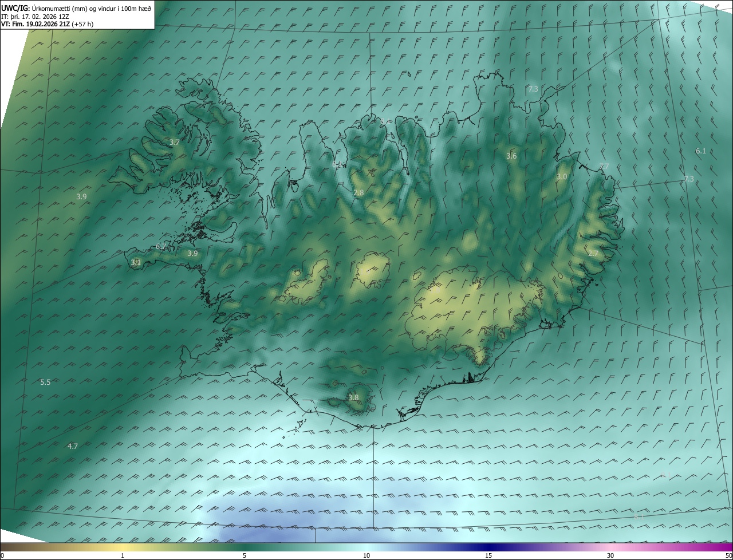Click the 30 tick label on the colorbar
733x560 pixels.
[x=610, y=555]
